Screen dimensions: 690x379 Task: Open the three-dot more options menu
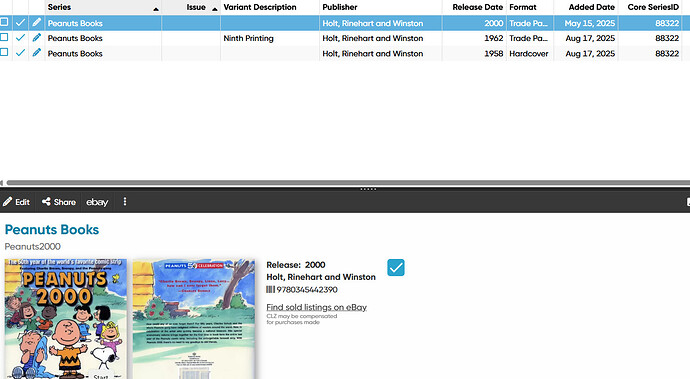click(x=125, y=202)
